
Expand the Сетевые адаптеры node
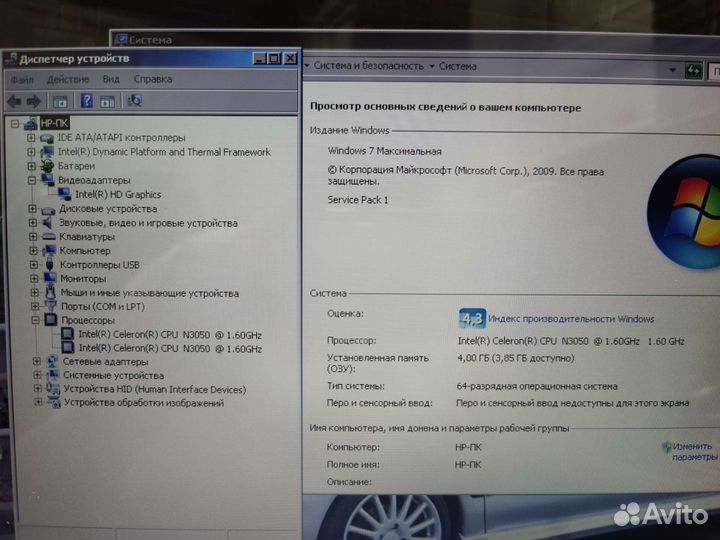click(x=37, y=361)
